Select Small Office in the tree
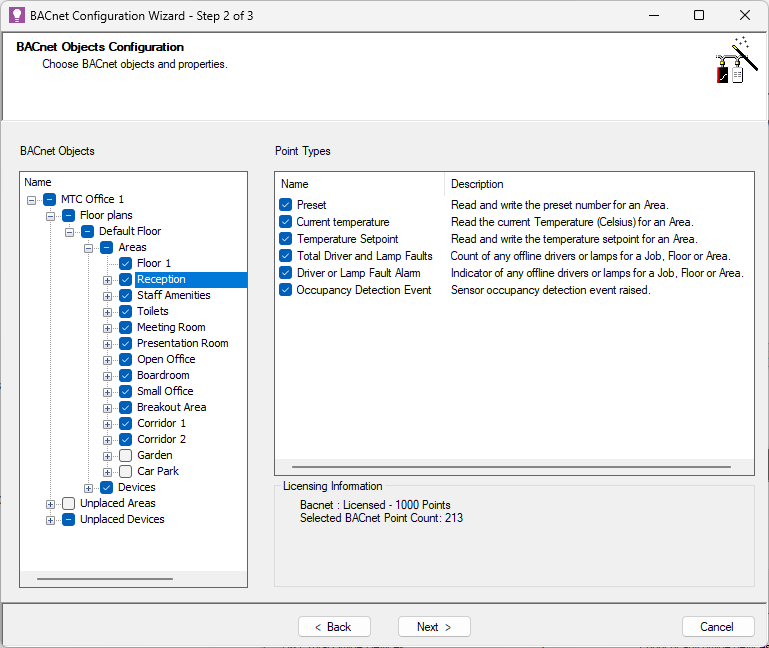This screenshot has width=769, height=648. (165, 391)
